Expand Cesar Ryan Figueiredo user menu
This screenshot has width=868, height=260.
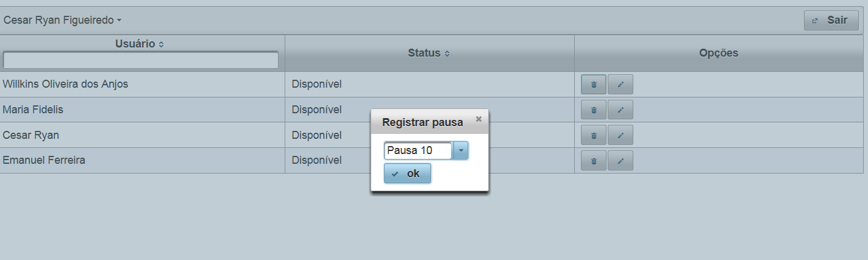(63, 20)
